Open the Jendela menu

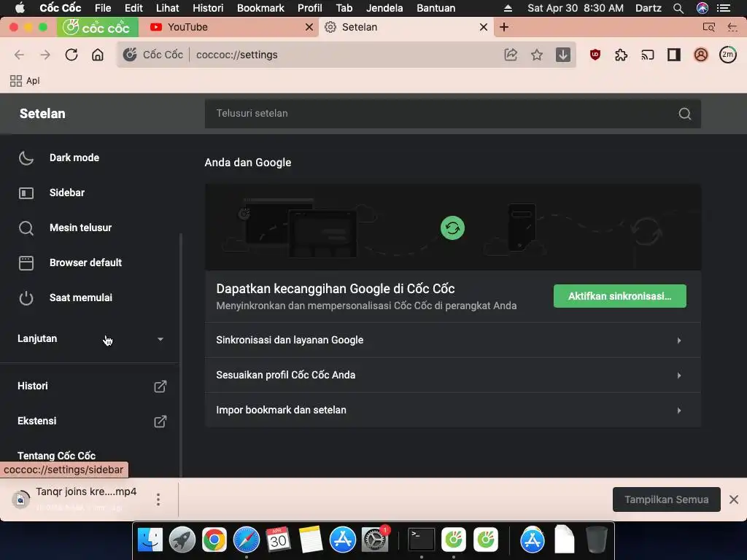[384, 8]
